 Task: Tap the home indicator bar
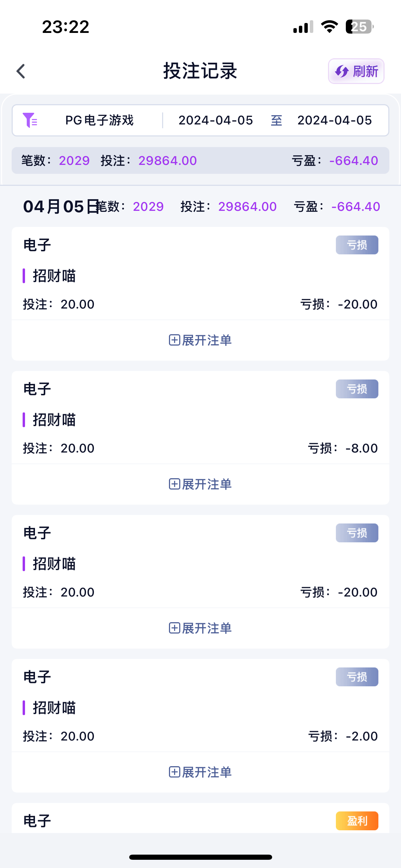[x=200, y=857]
